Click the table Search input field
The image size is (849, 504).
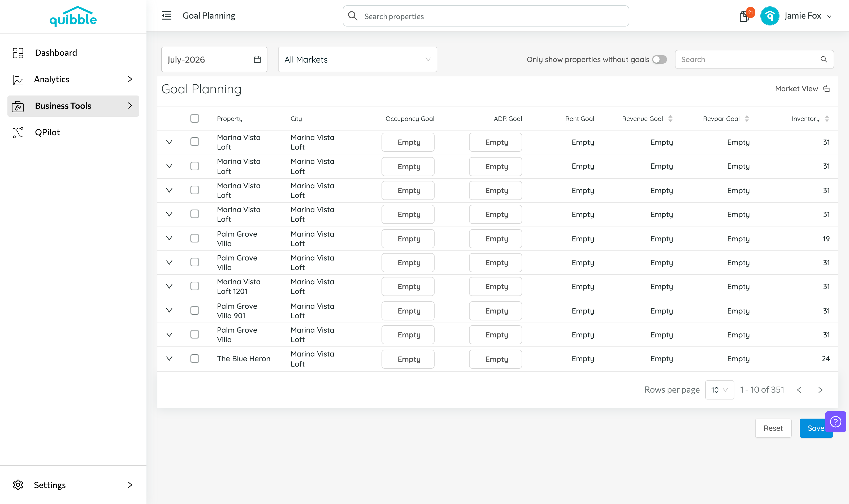pos(754,59)
